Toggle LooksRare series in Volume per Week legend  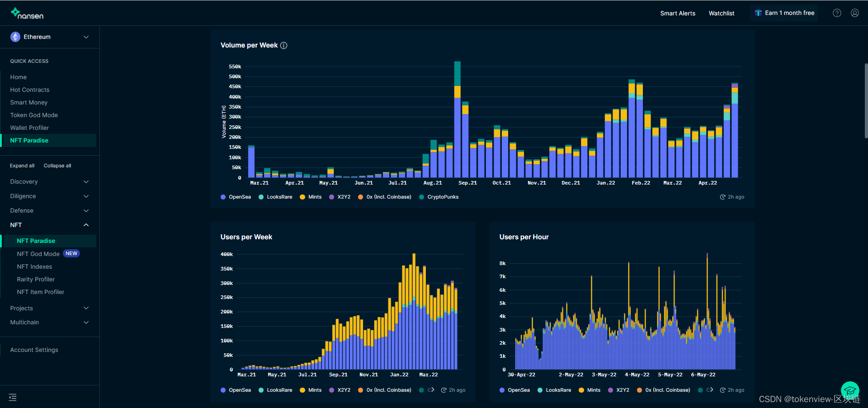point(275,197)
